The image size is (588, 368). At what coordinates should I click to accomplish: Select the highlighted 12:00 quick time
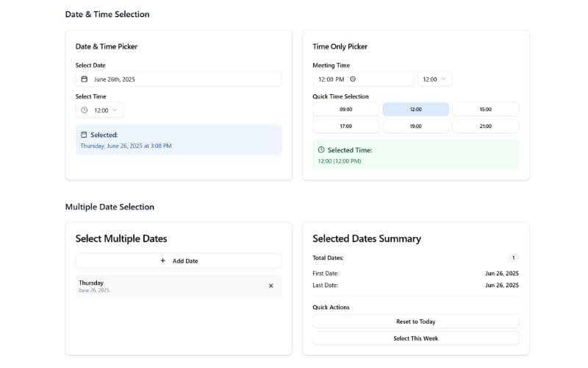click(415, 109)
